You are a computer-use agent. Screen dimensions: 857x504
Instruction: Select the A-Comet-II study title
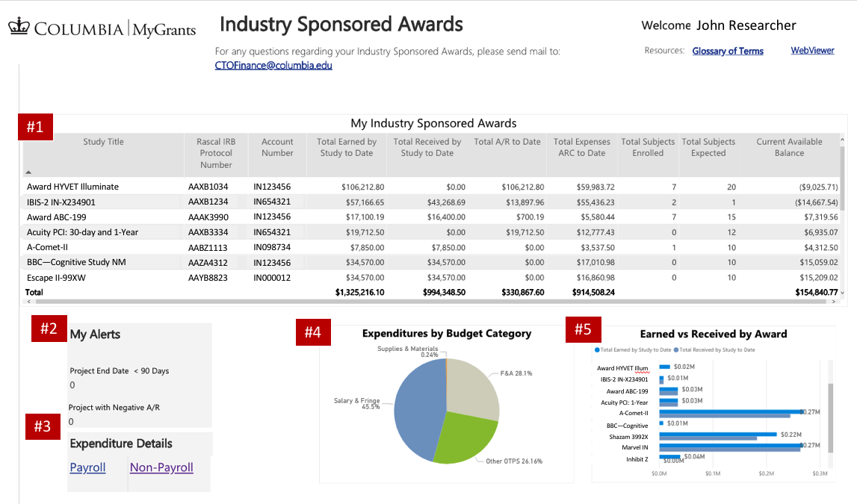click(x=47, y=247)
